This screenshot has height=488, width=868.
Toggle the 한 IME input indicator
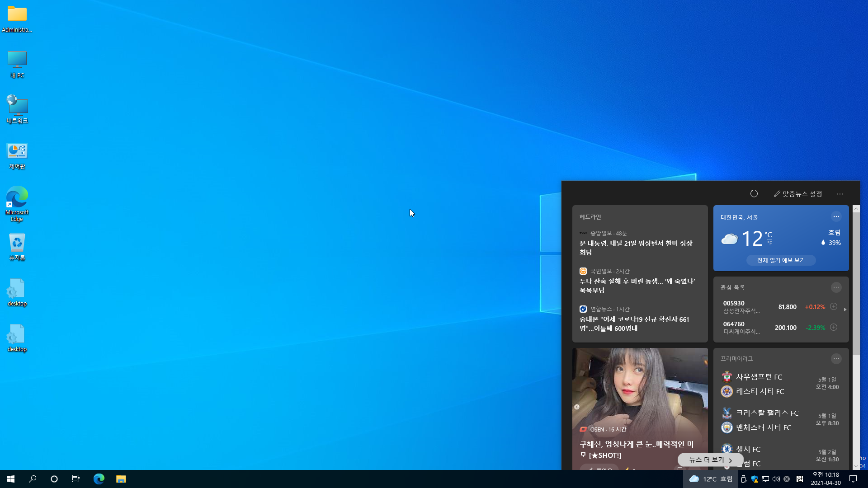point(799,479)
